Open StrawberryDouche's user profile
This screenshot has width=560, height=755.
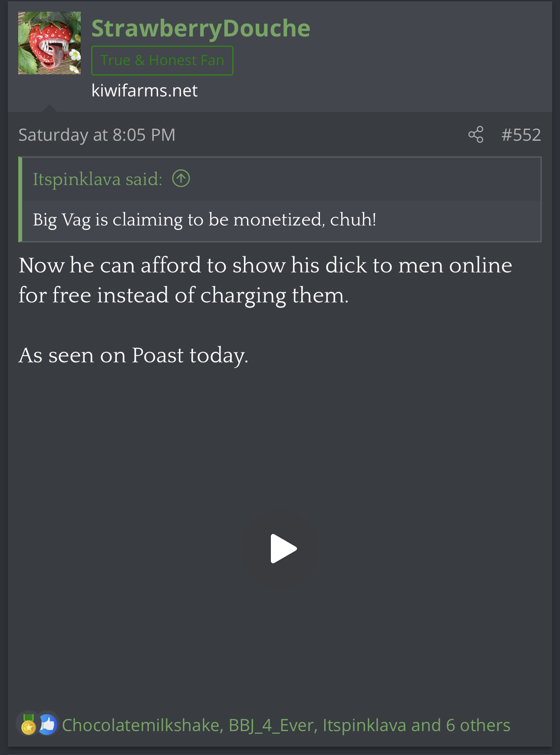tap(201, 28)
